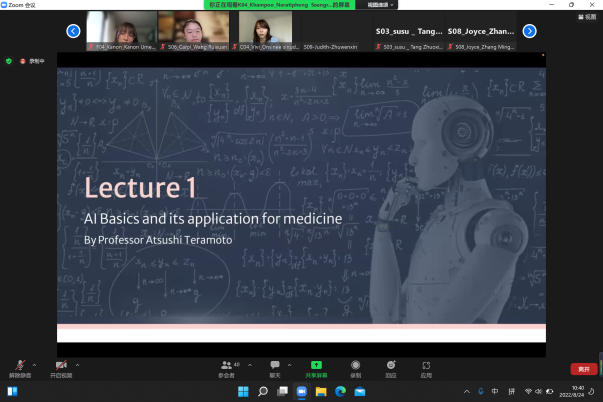This screenshot has height=402, width=603.
Task: Open the chat panel
Action: [x=275, y=367]
